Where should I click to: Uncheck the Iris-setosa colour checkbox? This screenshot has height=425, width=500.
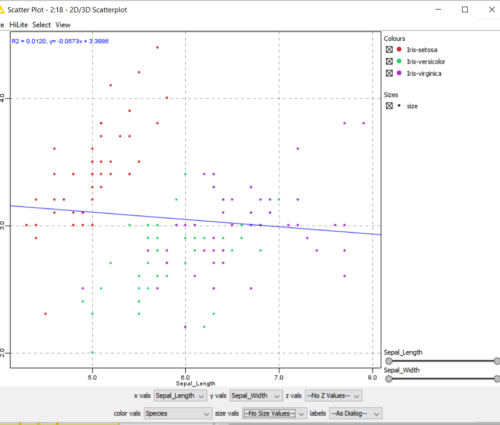click(x=389, y=49)
